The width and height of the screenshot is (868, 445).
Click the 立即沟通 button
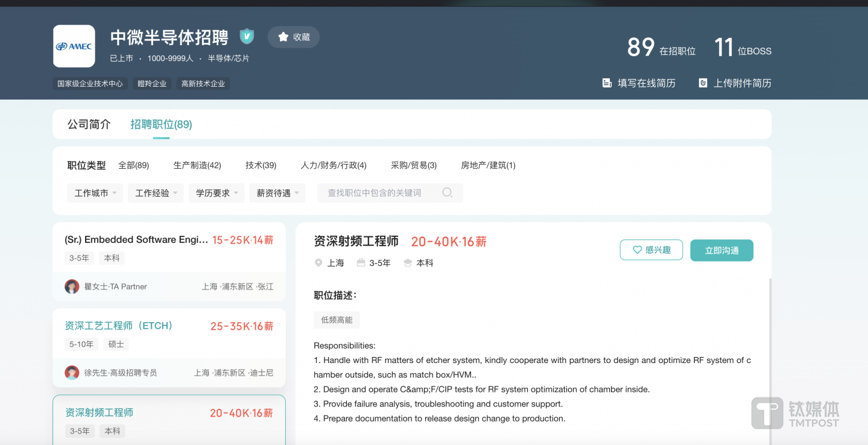tap(721, 250)
